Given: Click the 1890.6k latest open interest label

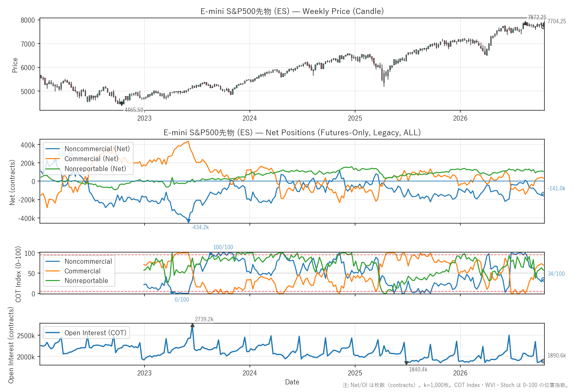Looking at the screenshot, I should (557, 355).
